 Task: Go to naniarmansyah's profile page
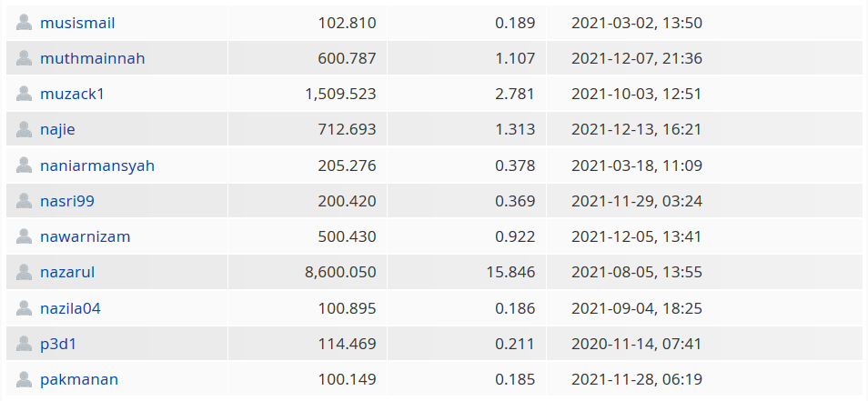(x=97, y=165)
